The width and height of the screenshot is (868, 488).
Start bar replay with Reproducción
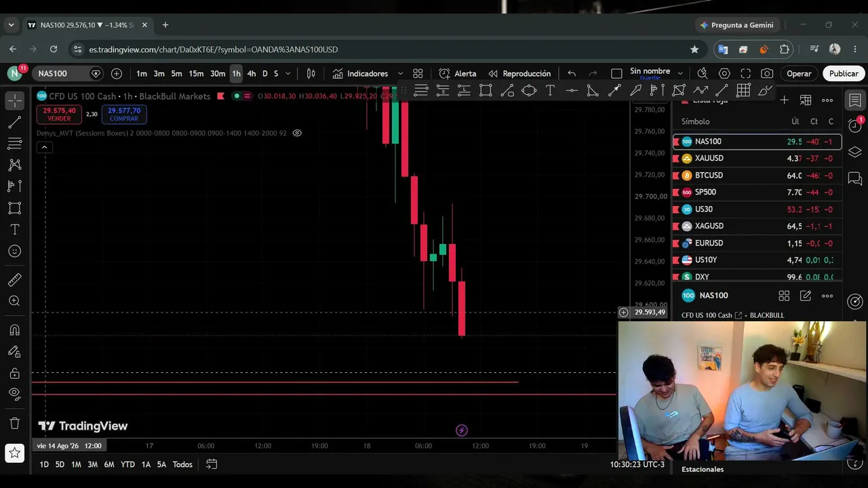(519, 73)
